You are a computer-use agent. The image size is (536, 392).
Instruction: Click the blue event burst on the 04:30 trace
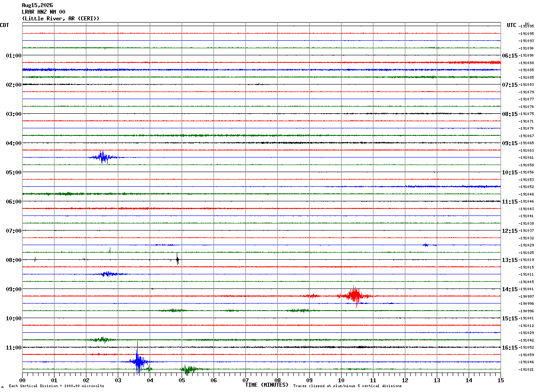coord(103,157)
